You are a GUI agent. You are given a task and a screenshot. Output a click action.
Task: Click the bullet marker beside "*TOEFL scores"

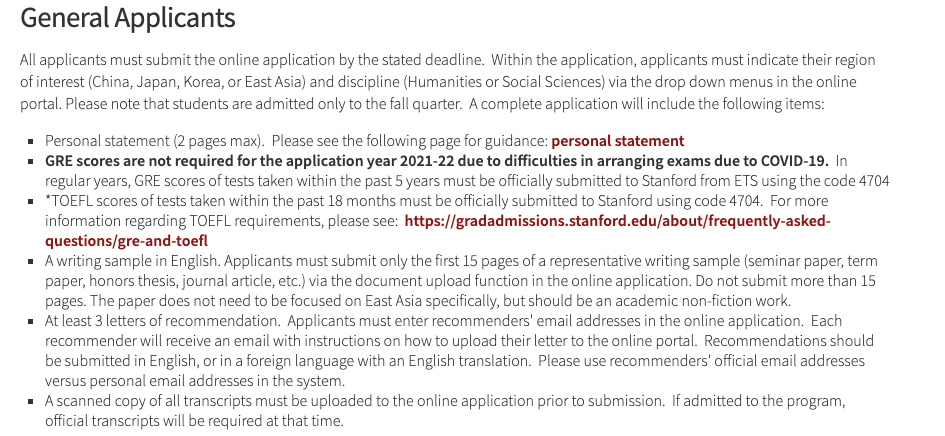pos(32,201)
